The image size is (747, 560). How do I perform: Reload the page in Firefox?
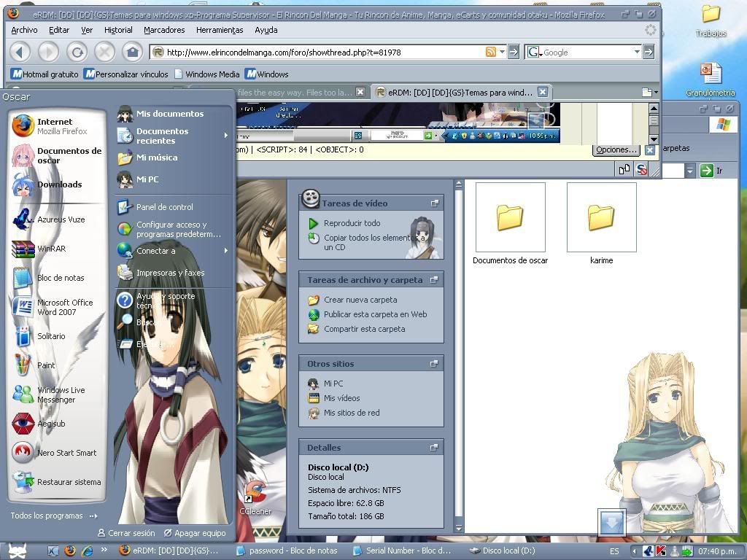pyautogui.click(x=77, y=52)
